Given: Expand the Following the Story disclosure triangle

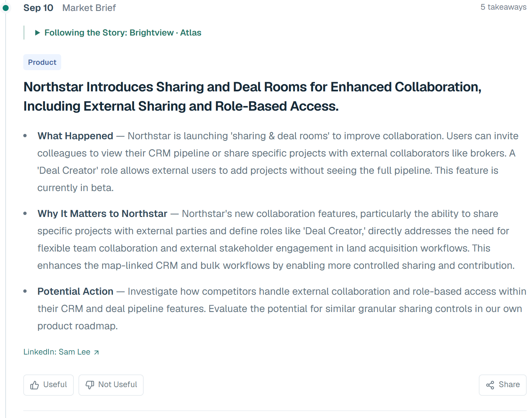Looking at the screenshot, I should (38, 33).
